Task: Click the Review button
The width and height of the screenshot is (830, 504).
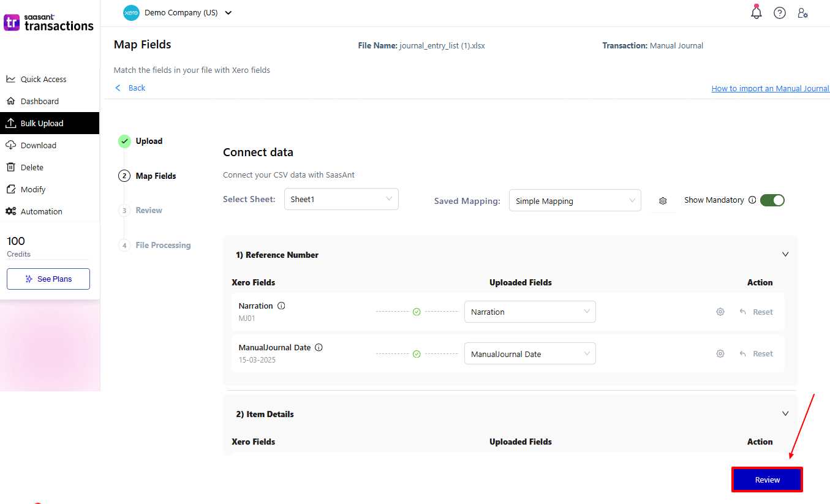Action: [x=766, y=480]
